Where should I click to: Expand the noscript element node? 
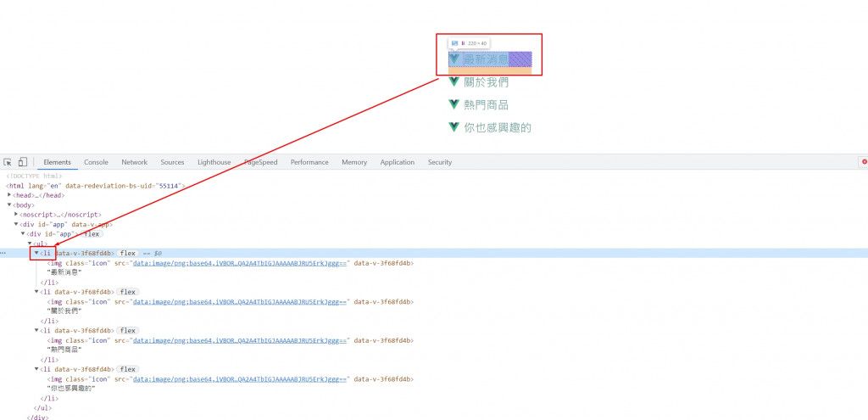pos(17,215)
